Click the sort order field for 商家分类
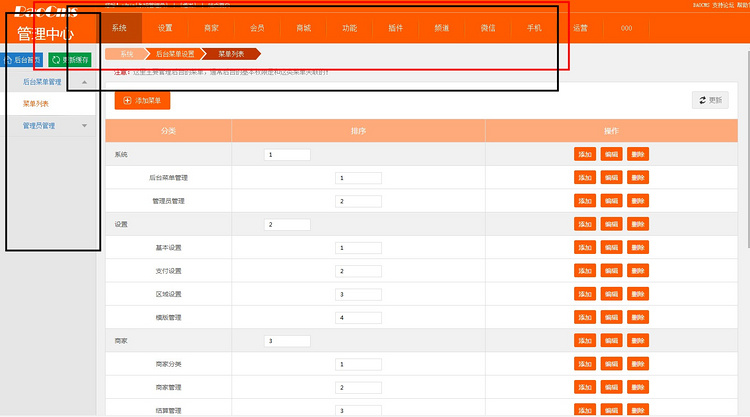 coord(358,364)
